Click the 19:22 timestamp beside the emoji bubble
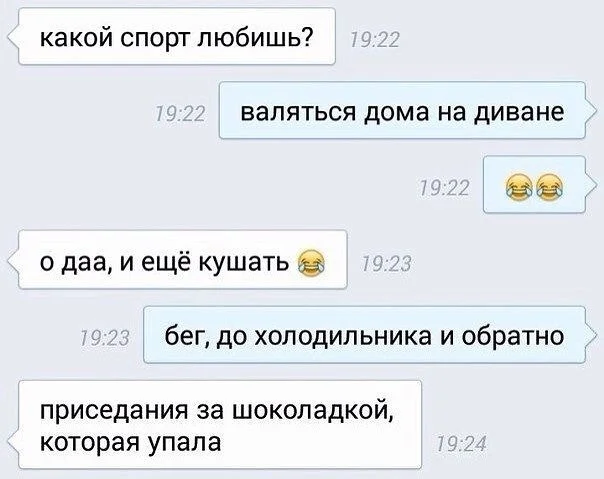Screen dimensions: 604x479 pyautogui.click(x=444, y=188)
